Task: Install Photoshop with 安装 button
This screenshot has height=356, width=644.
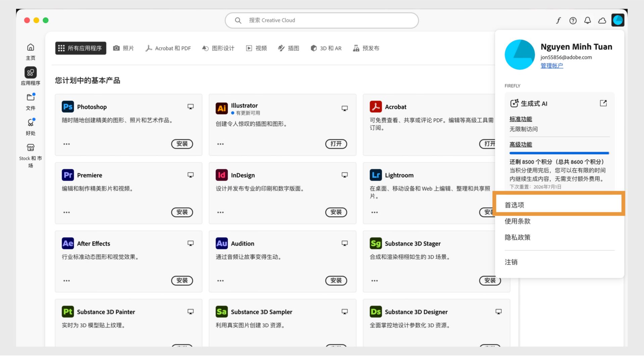Action: pos(182,144)
